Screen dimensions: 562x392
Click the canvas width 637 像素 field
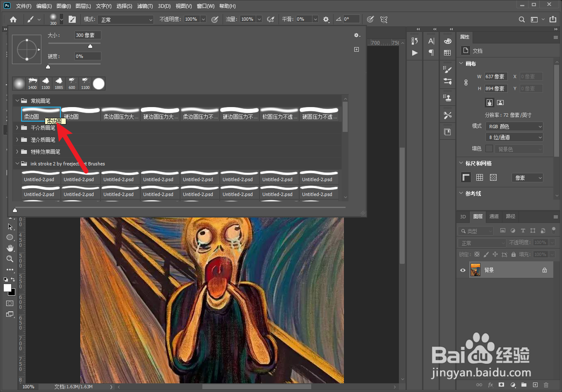(496, 76)
